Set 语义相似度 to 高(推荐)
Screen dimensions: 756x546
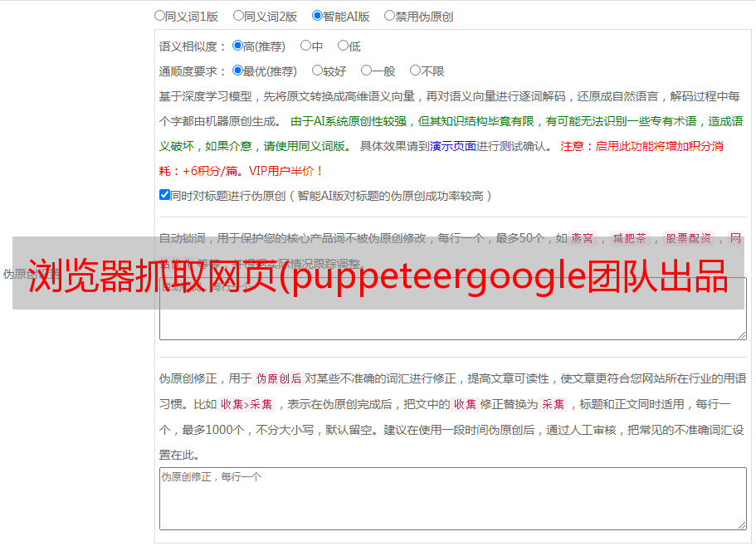coord(237,46)
